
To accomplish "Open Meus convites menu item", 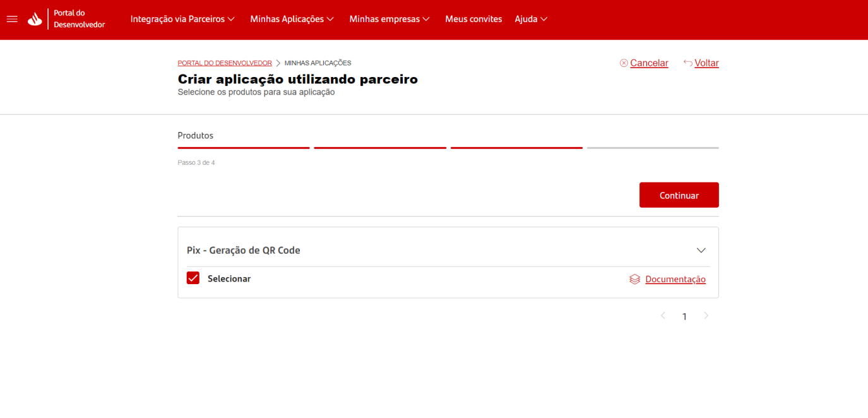I will point(473,19).
